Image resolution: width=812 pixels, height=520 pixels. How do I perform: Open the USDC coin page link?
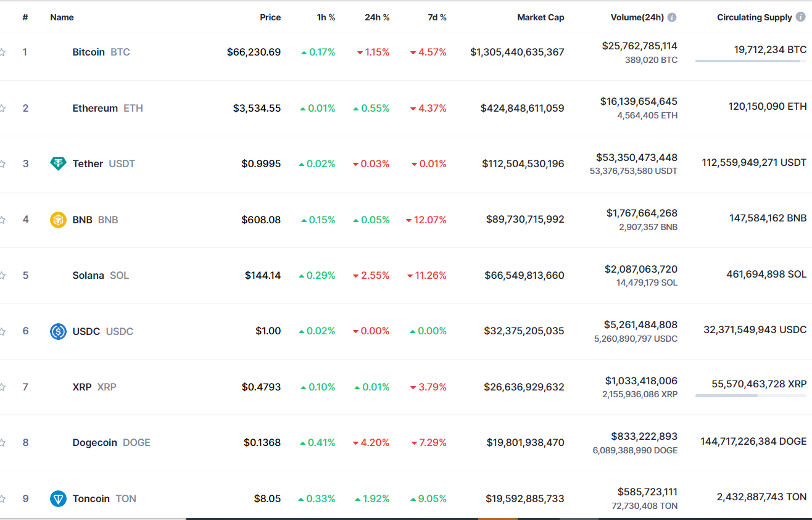click(102, 331)
